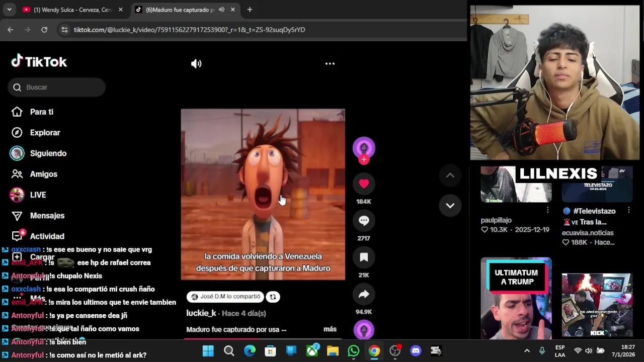Share the video showing 94.9K
Image resolution: width=644 pixels, height=362 pixels.
pos(364,294)
